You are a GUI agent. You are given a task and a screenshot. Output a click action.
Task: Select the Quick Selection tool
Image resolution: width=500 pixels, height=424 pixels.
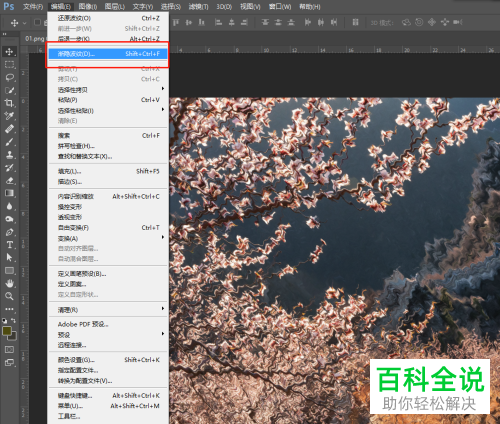(9, 90)
